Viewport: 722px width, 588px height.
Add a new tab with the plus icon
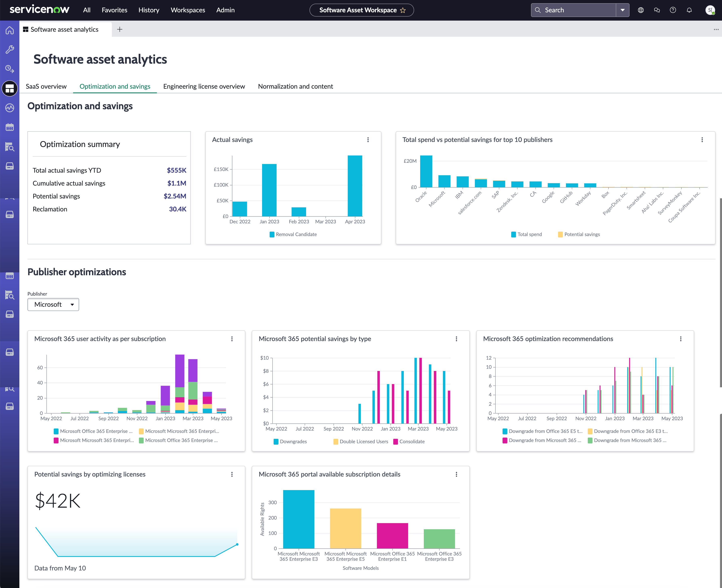click(120, 29)
